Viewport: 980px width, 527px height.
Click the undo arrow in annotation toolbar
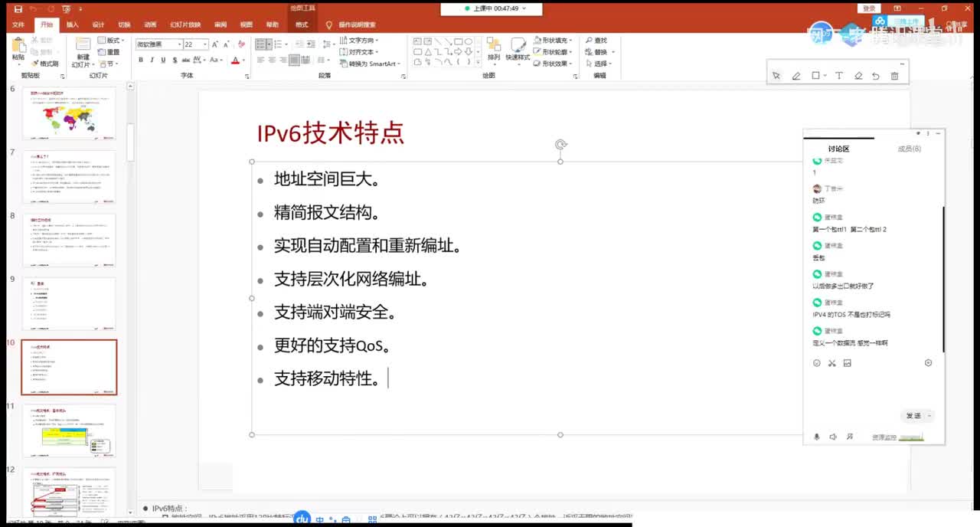(x=876, y=76)
